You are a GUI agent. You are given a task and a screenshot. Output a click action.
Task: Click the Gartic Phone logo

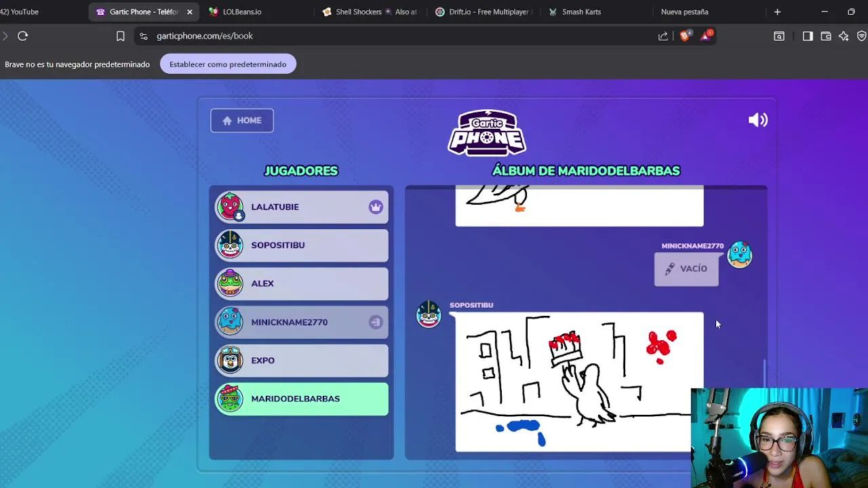[x=487, y=133]
